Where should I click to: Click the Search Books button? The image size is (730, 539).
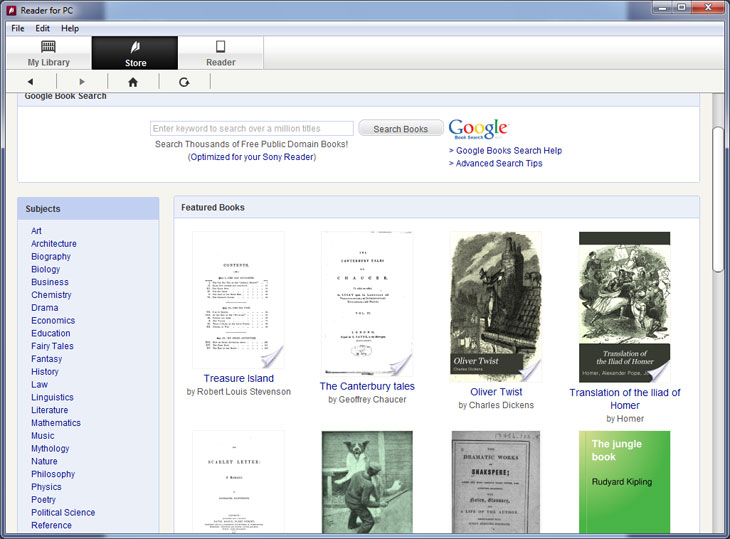click(x=400, y=129)
